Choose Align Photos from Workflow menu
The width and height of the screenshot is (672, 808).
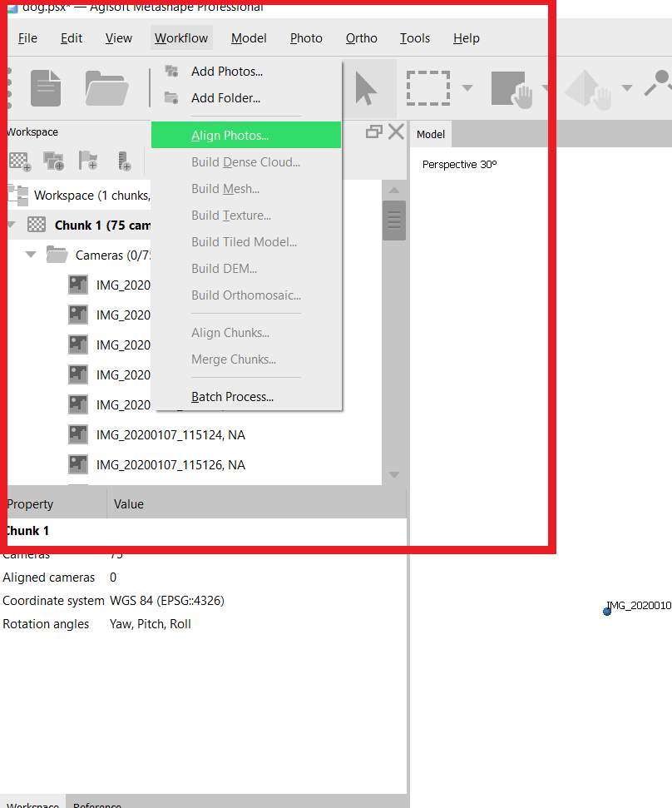point(230,136)
